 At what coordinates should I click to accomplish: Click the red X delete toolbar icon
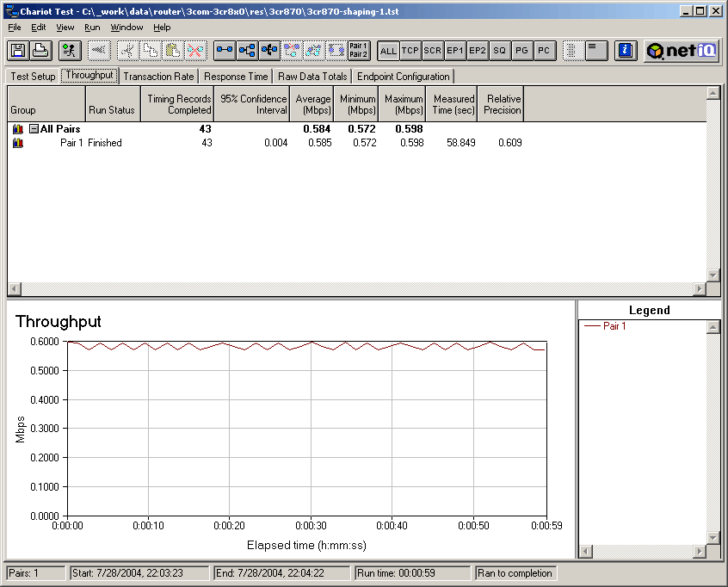point(194,51)
